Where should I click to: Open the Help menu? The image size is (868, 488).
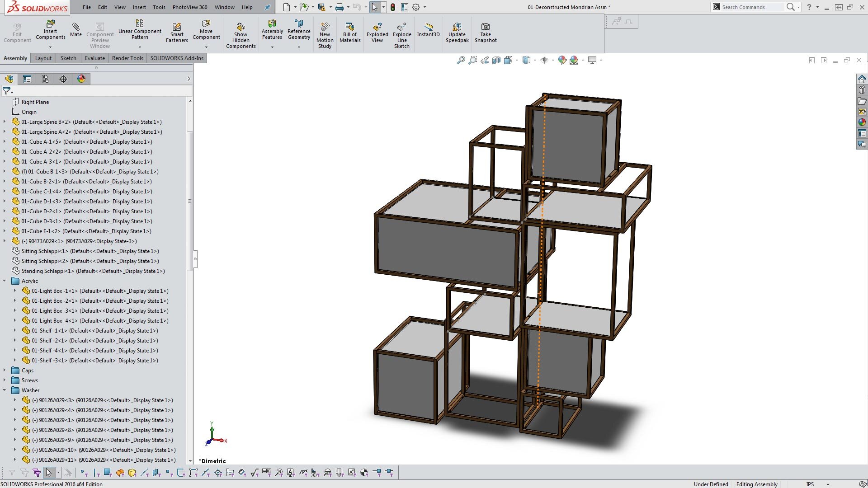click(x=247, y=7)
